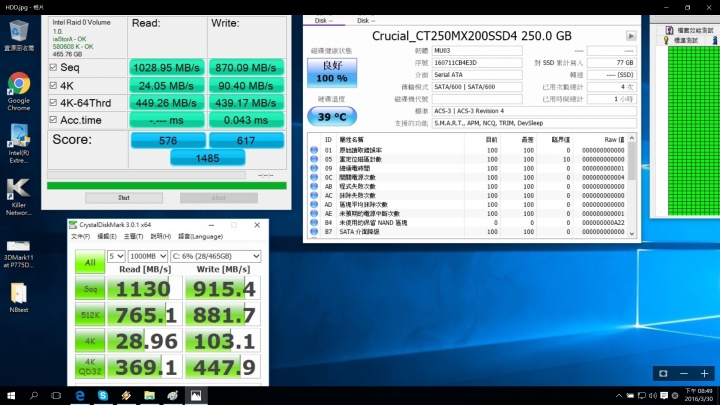720x405 pixels.
Task: Click the 39 °C temperature indicator
Action: (332, 116)
